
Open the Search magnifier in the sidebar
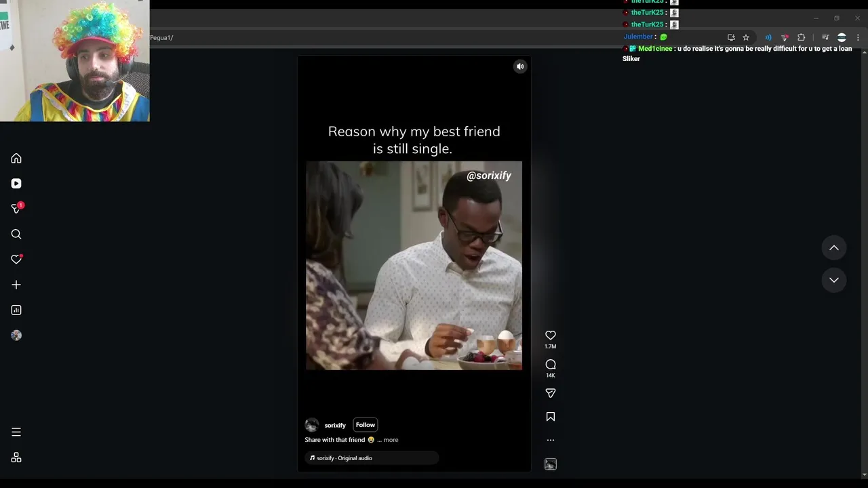[x=16, y=235]
